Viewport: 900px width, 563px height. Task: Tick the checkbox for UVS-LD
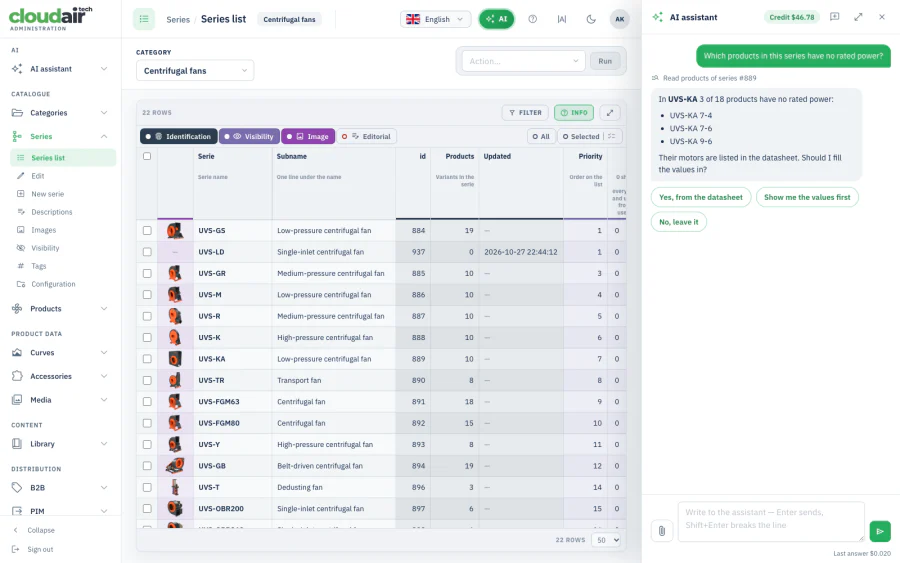click(147, 252)
